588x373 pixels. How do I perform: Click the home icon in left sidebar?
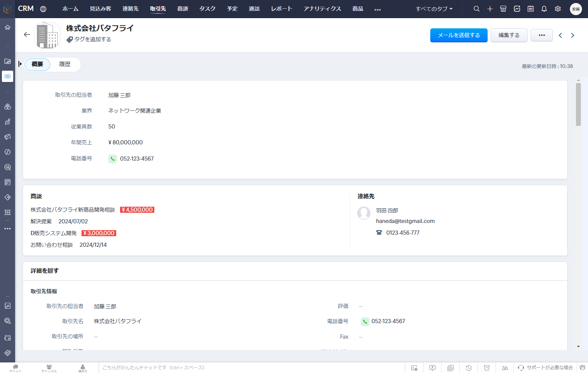pos(8,27)
